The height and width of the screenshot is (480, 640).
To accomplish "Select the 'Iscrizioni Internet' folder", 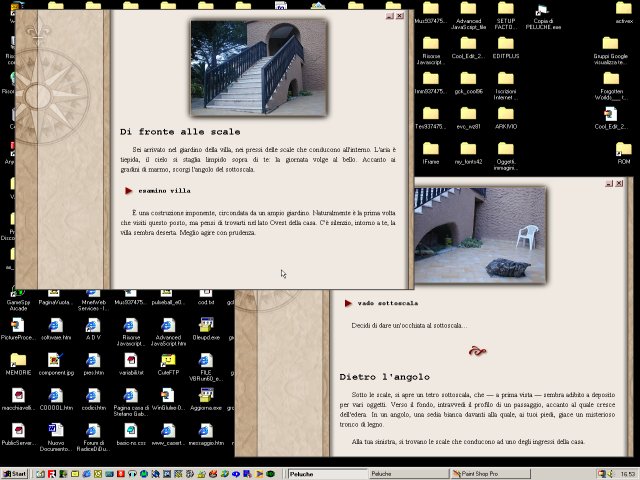I will click(505, 86).
